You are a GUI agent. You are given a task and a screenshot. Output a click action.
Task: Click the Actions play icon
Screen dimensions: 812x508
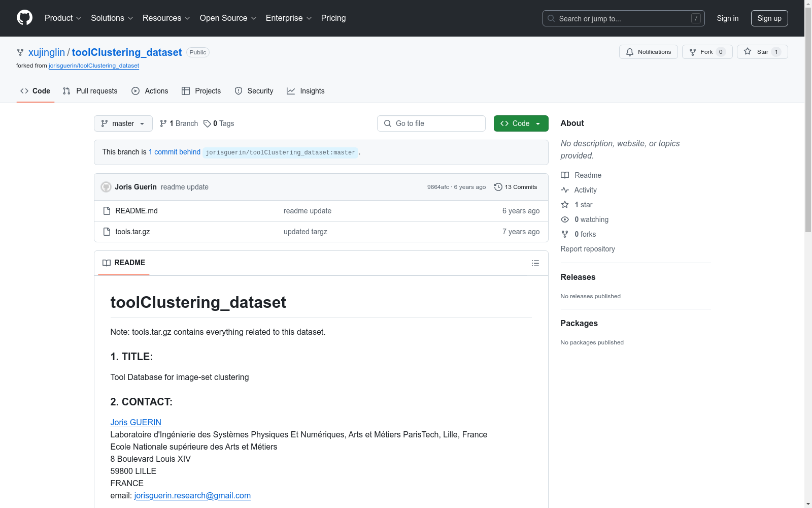click(136, 91)
